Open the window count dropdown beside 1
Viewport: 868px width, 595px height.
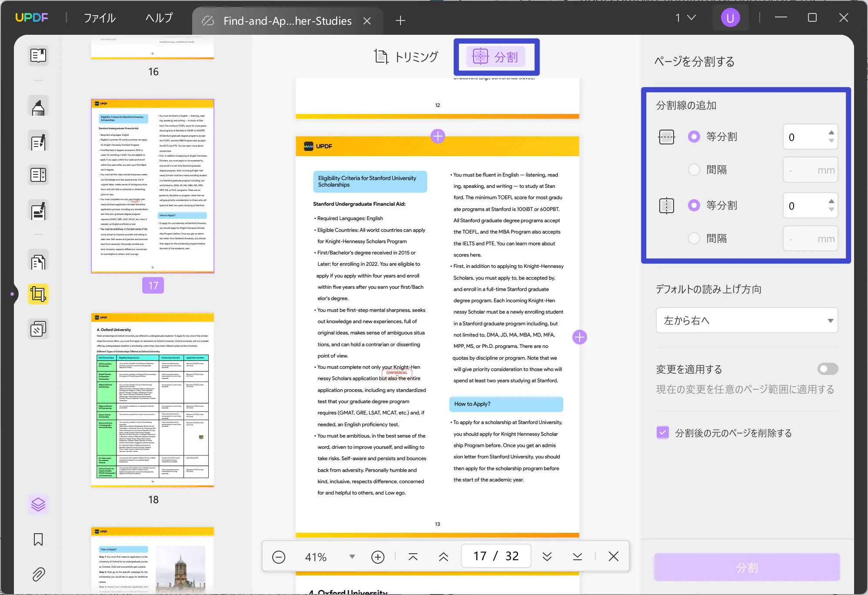tap(691, 17)
